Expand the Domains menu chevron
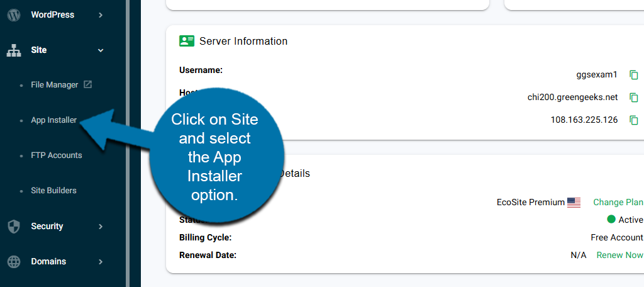This screenshot has height=287, width=644. point(101,262)
